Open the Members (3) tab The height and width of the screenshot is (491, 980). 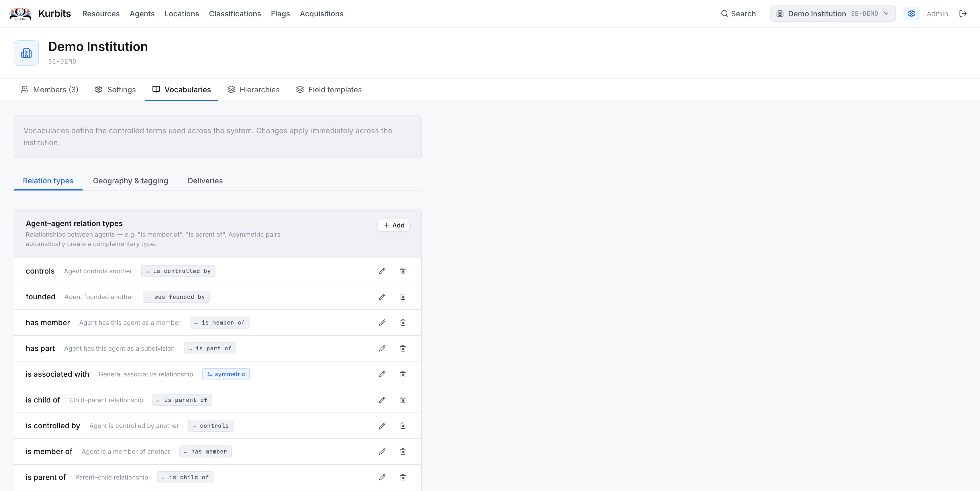[x=50, y=90]
